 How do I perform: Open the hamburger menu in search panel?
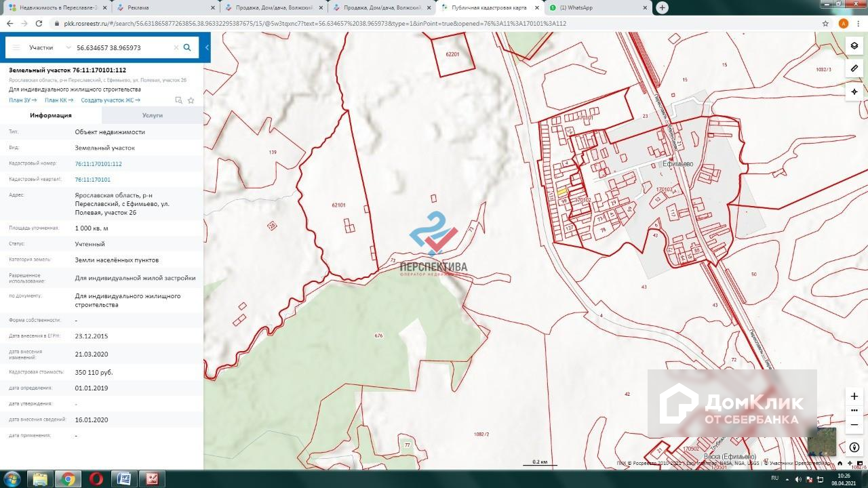pyautogui.click(x=16, y=48)
